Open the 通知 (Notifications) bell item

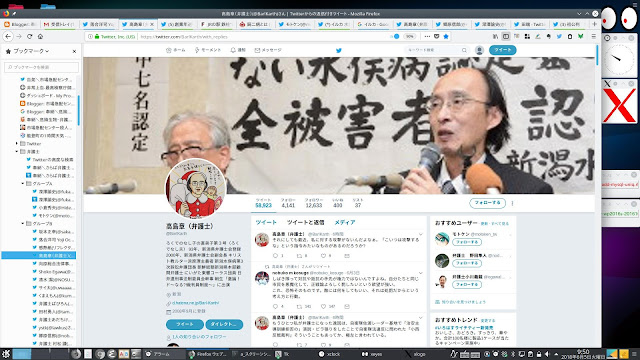(x=238, y=50)
